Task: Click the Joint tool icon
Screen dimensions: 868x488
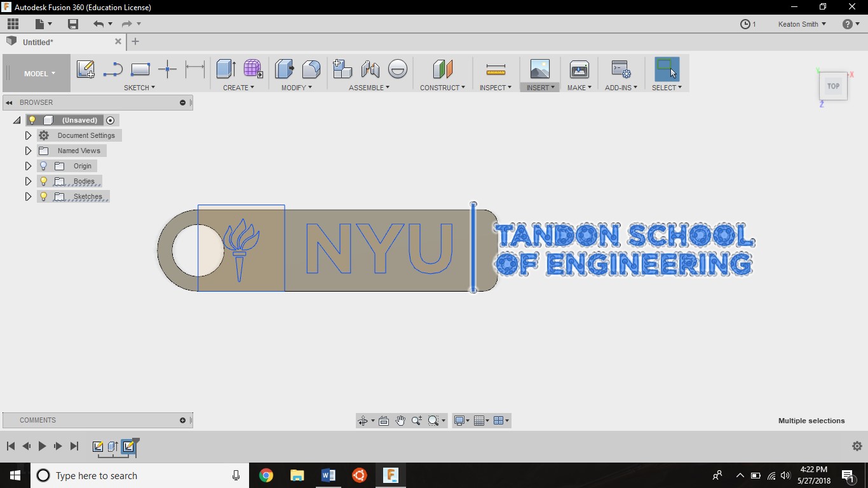Action: point(370,69)
